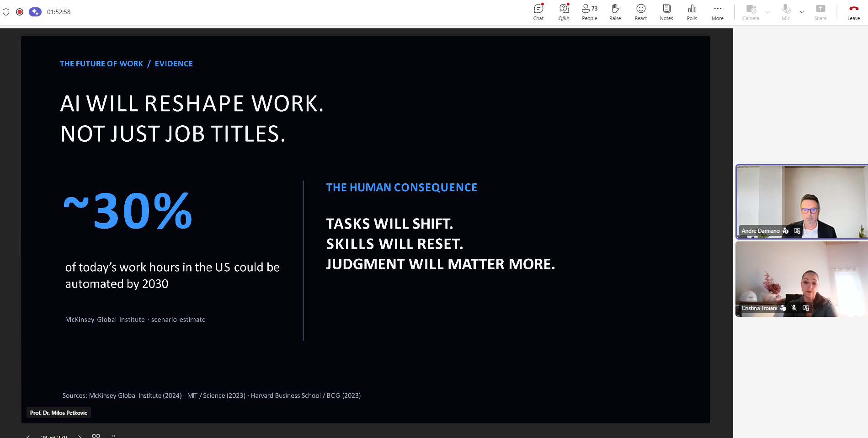Click 'THE HUMAN CONSEQUENCE' heading on slide
This screenshot has width=868, height=438.
[402, 187]
